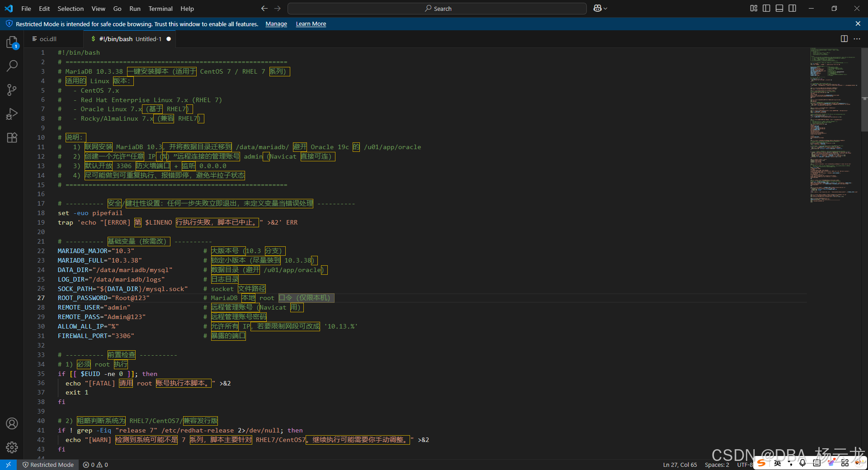
Task: Open the Run menu
Action: pos(135,9)
